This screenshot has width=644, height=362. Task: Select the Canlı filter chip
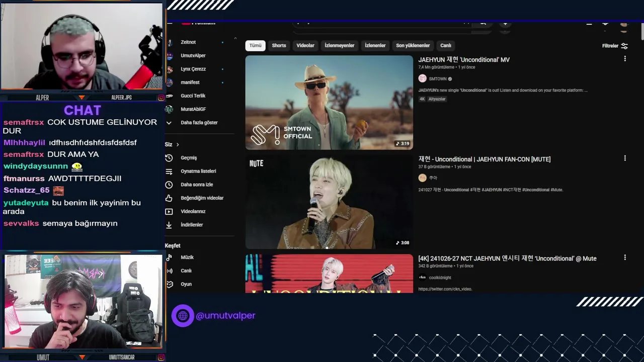pos(446,45)
